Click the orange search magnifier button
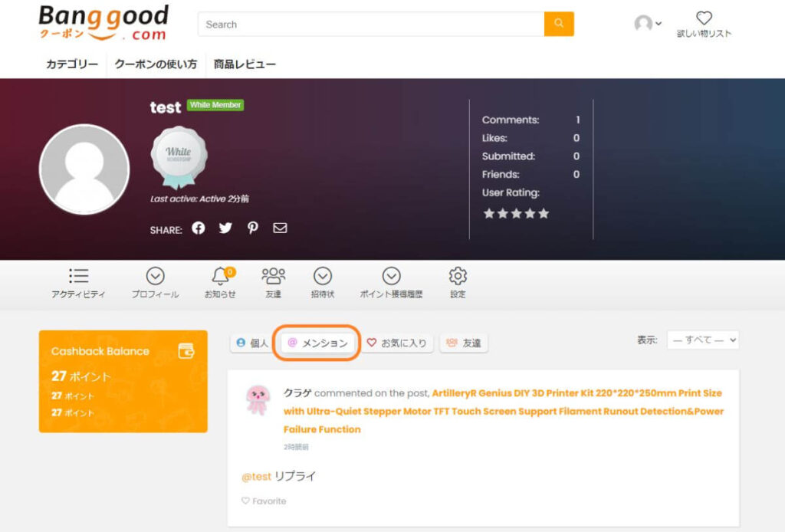This screenshot has width=785, height=532. click(559, 24)
